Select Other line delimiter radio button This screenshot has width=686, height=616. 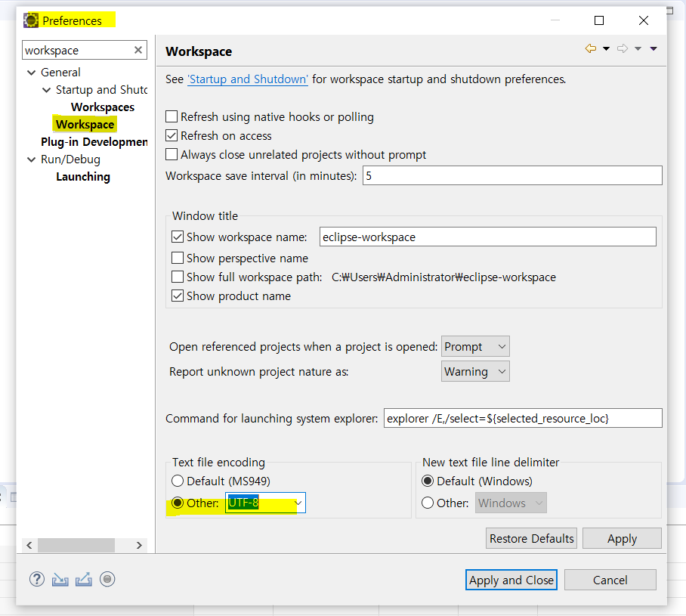click(428, 503)
